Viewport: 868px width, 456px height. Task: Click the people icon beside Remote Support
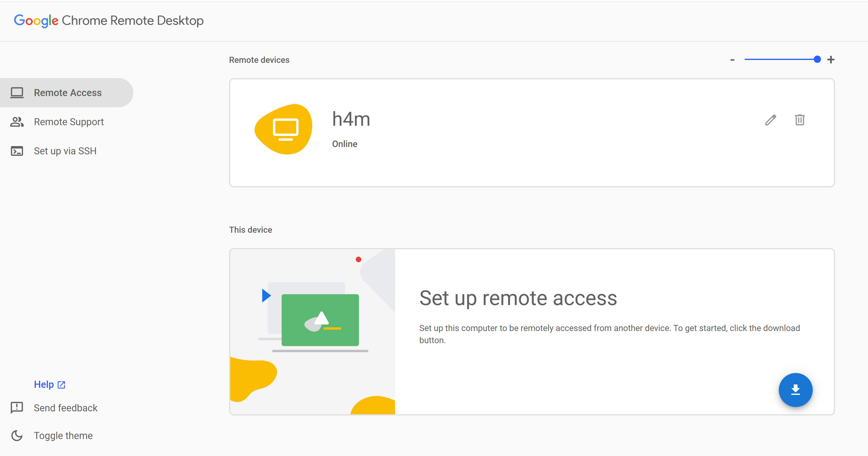pyautogui.click(x=17, y=122)
